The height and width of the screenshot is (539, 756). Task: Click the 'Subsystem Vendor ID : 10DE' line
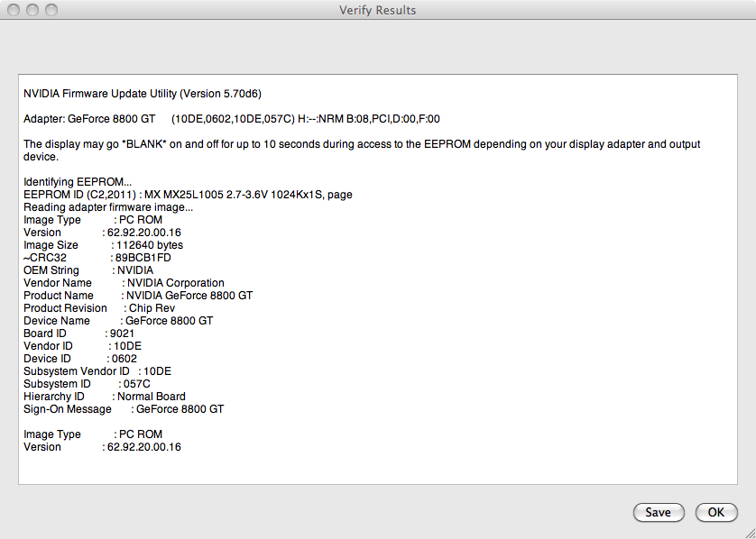coord(97,370)
